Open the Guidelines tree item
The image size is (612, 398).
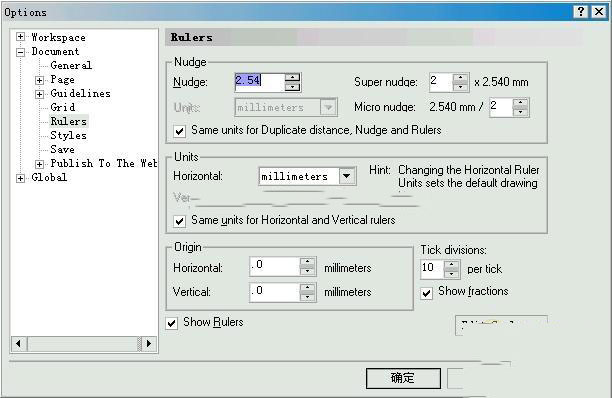[80, 94]
